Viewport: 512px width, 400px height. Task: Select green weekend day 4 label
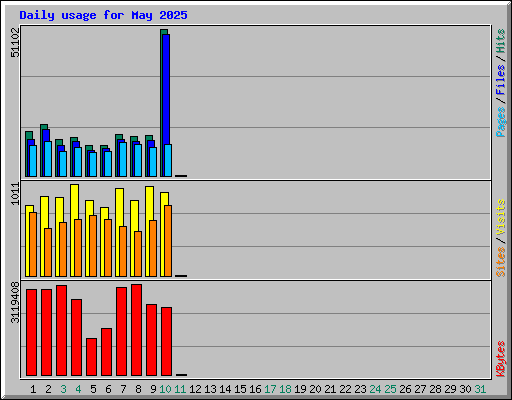tap(78, 389)
